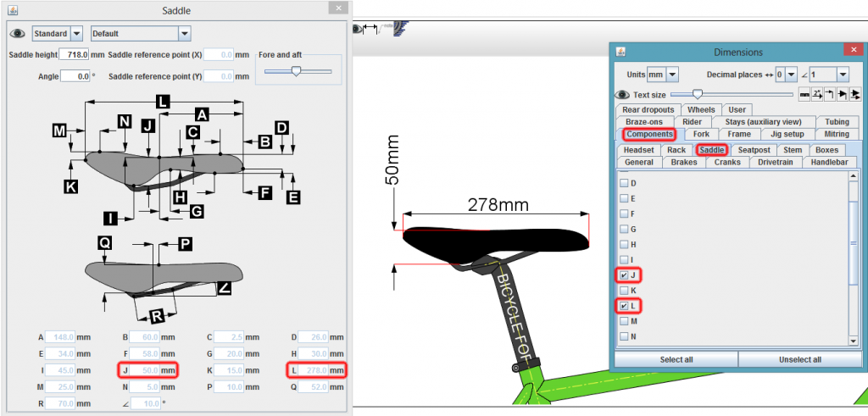This screenshot has width=868, height=416.
Task: Open the Units mm dropdown
Action: coord(672,75)
